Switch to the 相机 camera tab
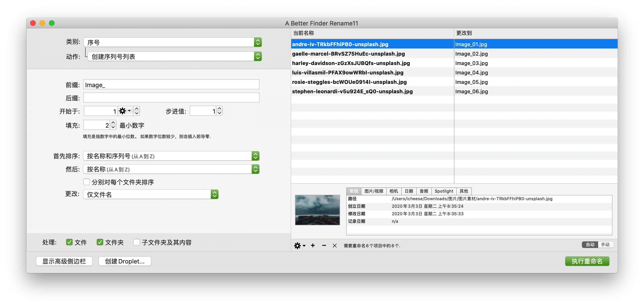 [394, 191]
